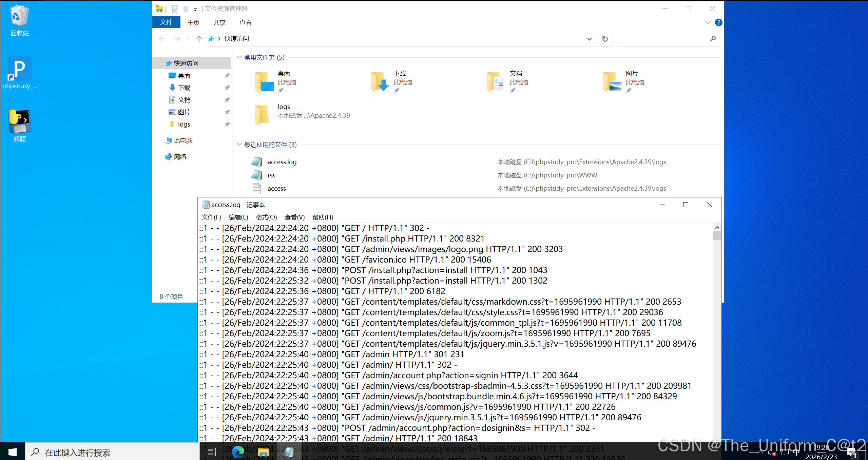This screenshot has width=868, height=460.
Task: Click the up-directory arrow in Explorer
Action: (x=199, y=39)
